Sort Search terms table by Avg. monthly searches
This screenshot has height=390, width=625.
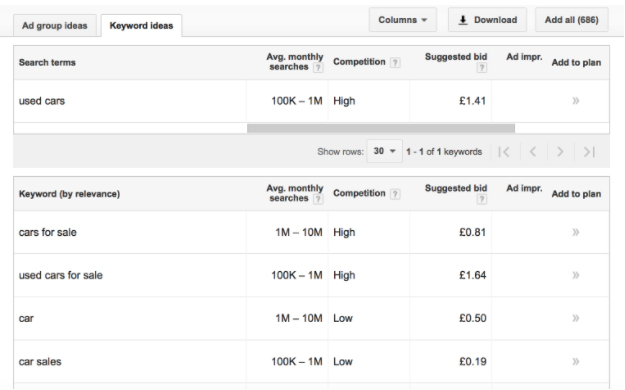tap(295, 62)
